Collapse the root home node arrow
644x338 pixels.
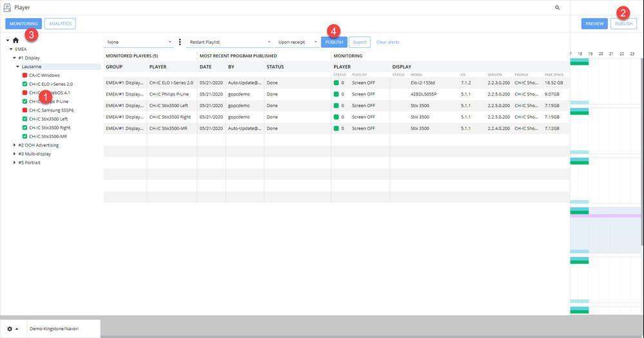click(7, 40)
